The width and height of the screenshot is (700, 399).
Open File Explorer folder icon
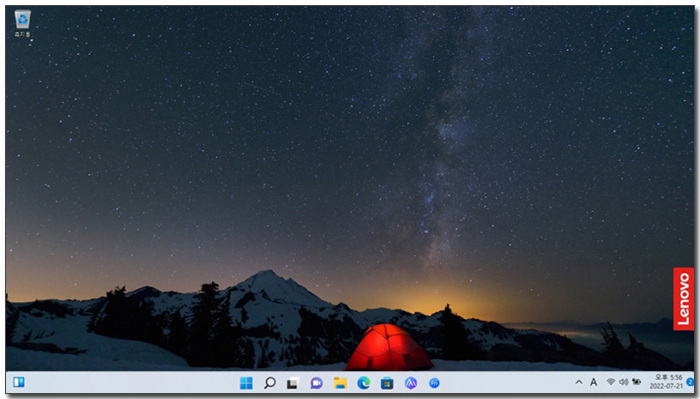point(340,383)
